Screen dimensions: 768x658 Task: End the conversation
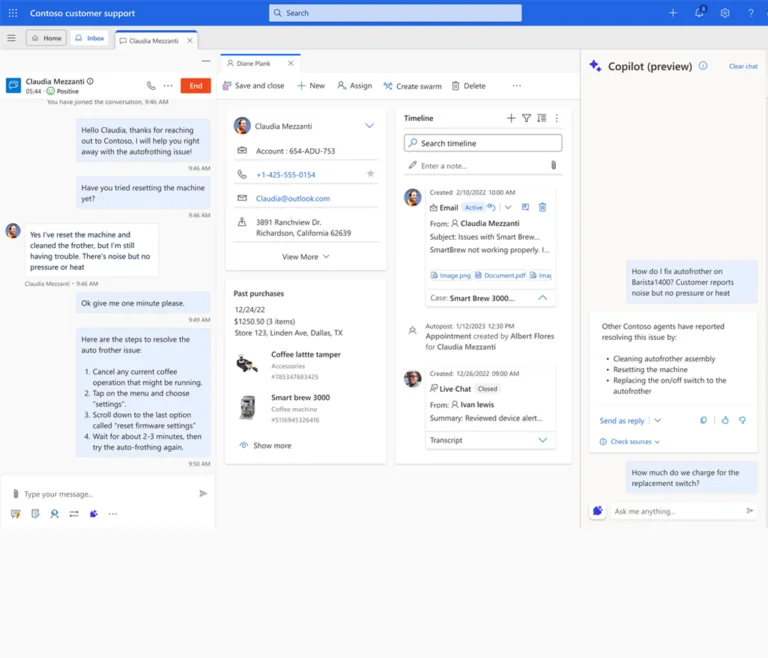[x=195, y=86]
